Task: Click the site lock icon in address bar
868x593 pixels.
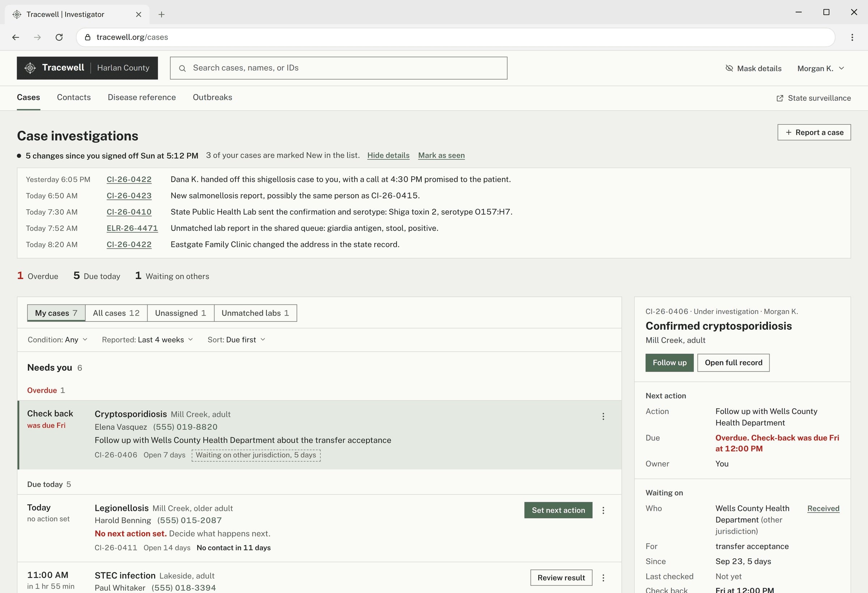Action: tap(88, 37)
